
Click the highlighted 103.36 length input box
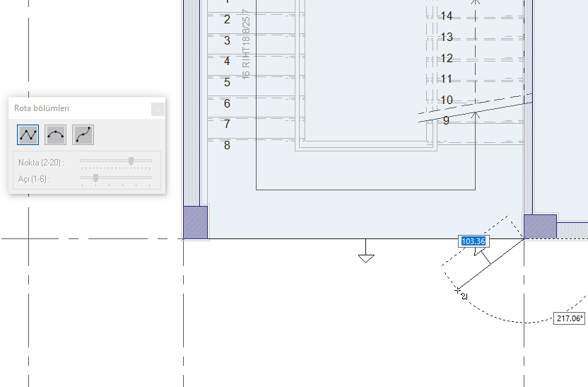[474, 241]
